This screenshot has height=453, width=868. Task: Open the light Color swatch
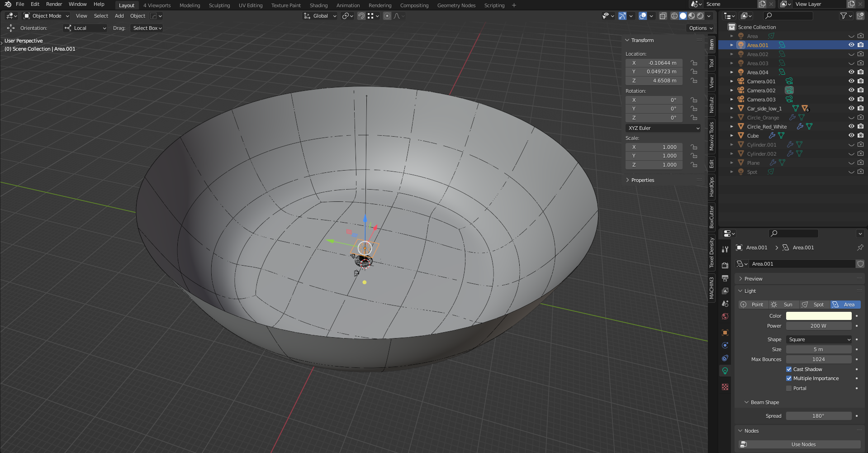819,315
